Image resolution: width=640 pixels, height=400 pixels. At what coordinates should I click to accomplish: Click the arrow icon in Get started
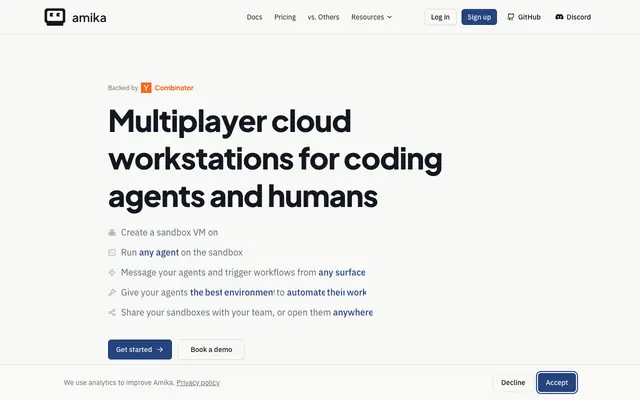coord(160,349)
